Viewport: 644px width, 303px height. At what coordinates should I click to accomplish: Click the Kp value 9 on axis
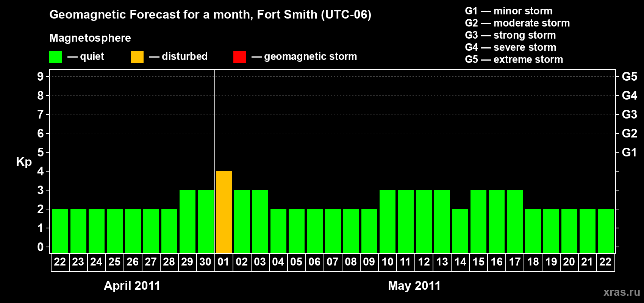pos(41,77)
